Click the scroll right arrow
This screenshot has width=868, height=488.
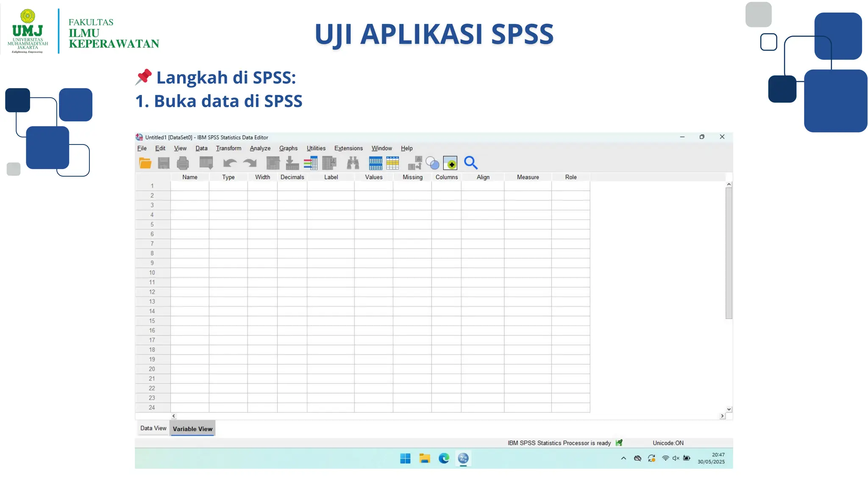pyautogui.click(x=722, y=416)
